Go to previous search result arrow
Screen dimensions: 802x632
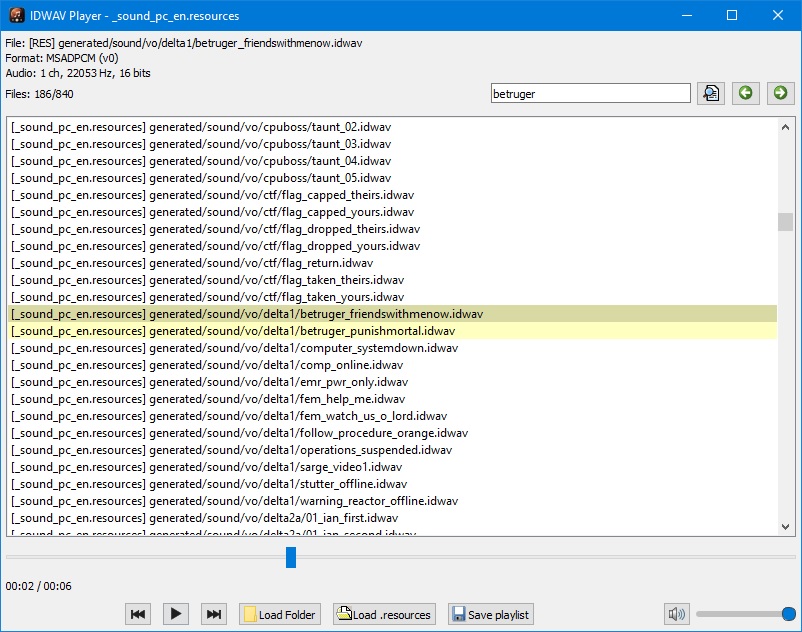[745, 93]
